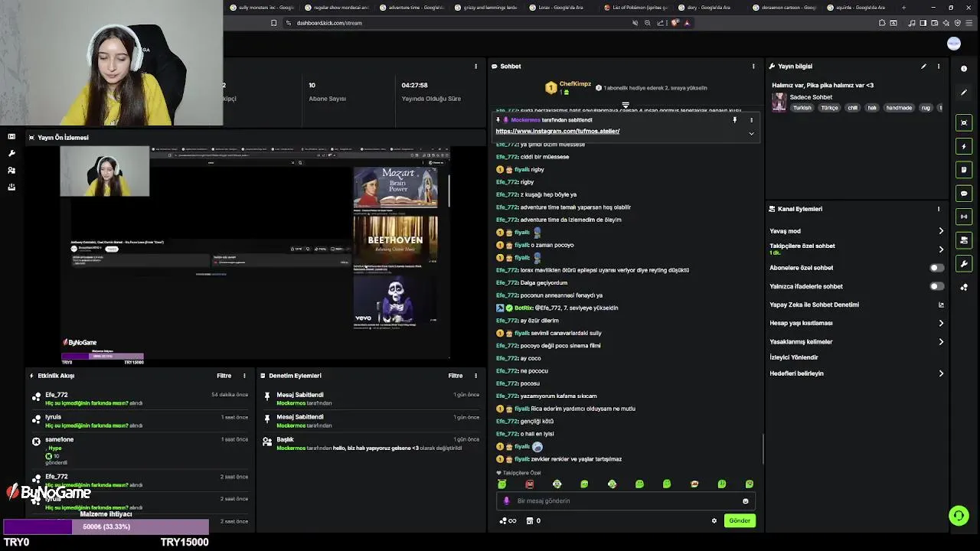
Task: Switch to the 'doraemon cartoon' browser tab
Action: (786, 8)
